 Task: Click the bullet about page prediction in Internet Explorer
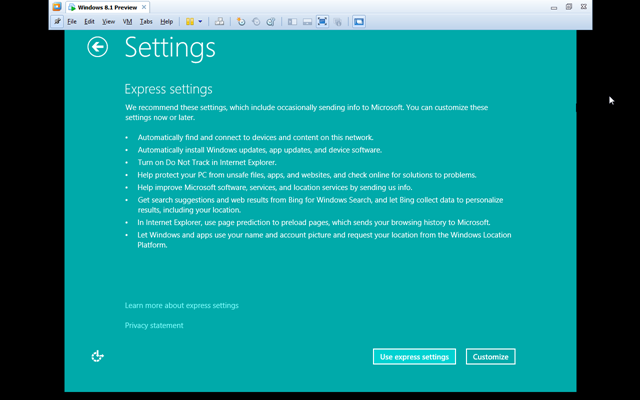pos(313,222)
